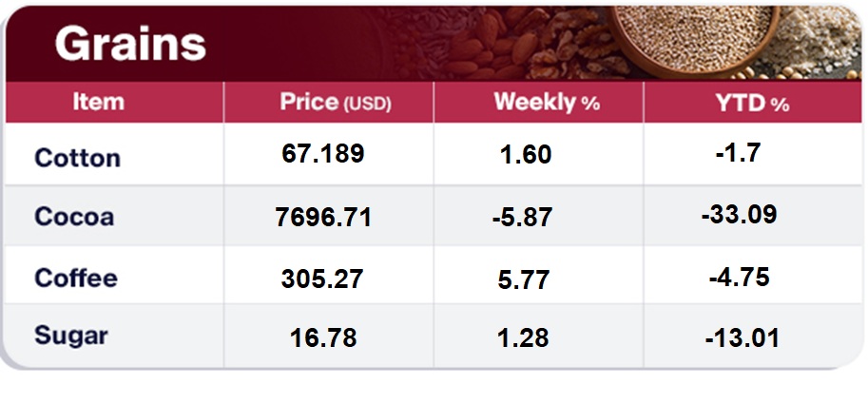Click Cocoa price value 7696.71

pos(323,218)
